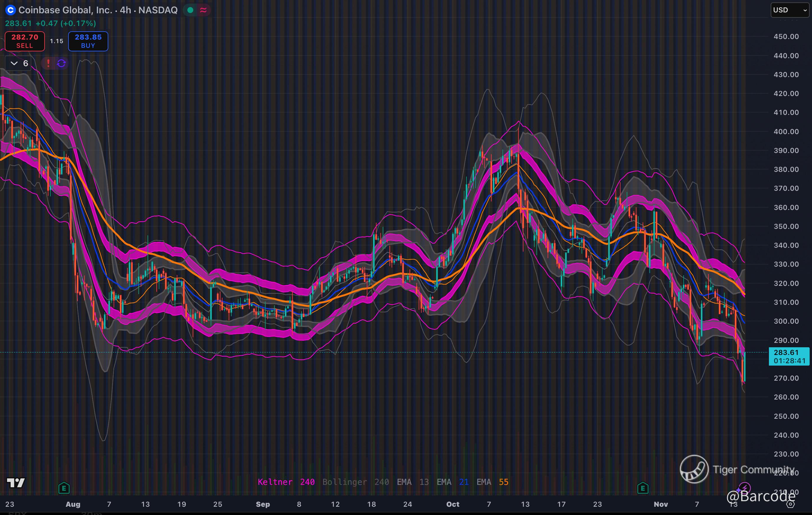Click the 1.15 spread value
Image resolution: width=812 pixels, height=515 pixels.
point(56,41)
